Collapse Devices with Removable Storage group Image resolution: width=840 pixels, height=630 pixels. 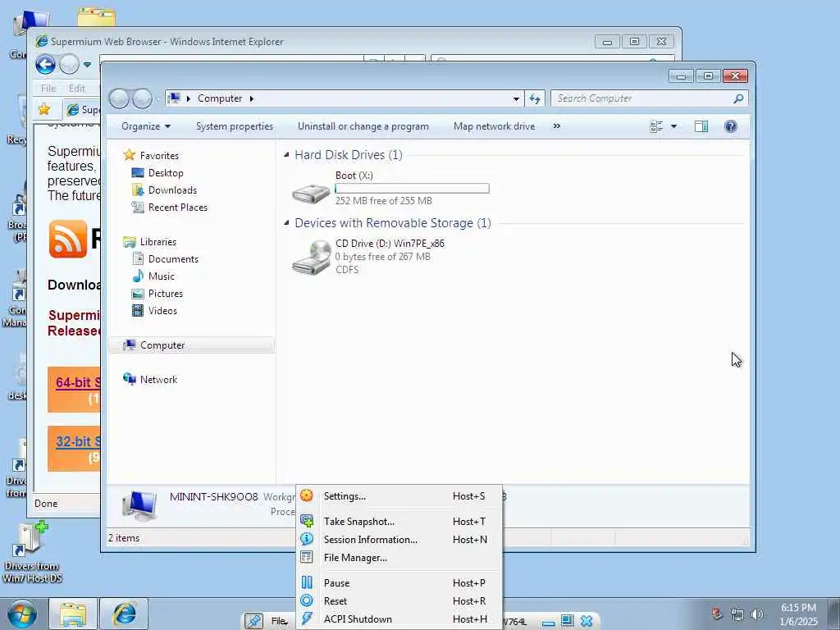(286, 223)
